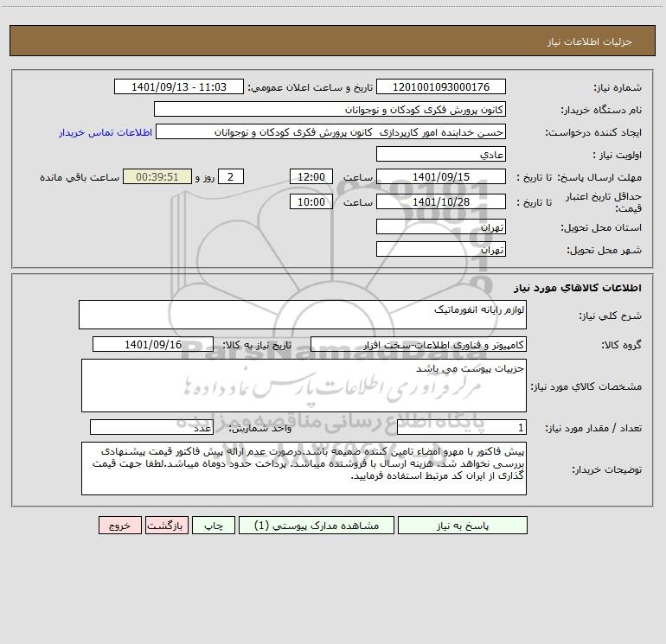This screenshot has height=644, width=666.
Task: Click the مشخصات کالای مورد نیاز label
Action: tap(586, 386)
